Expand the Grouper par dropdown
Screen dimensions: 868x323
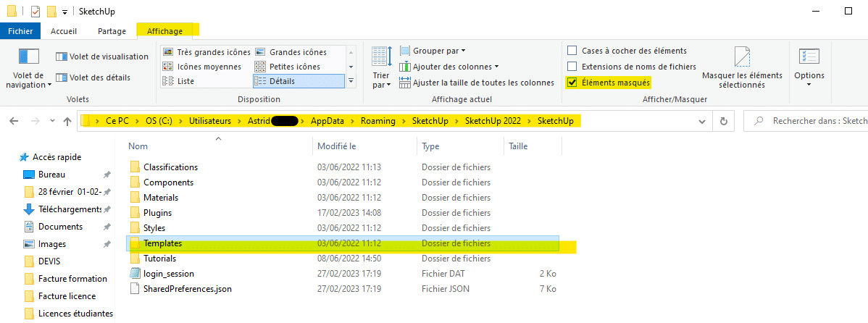(x=433, y=51)
